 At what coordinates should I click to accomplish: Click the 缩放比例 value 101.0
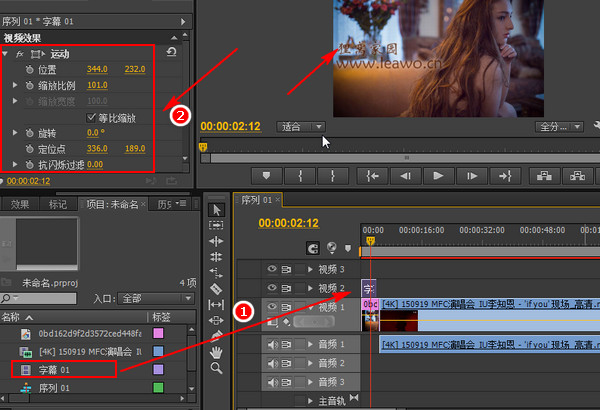[97, 85]
